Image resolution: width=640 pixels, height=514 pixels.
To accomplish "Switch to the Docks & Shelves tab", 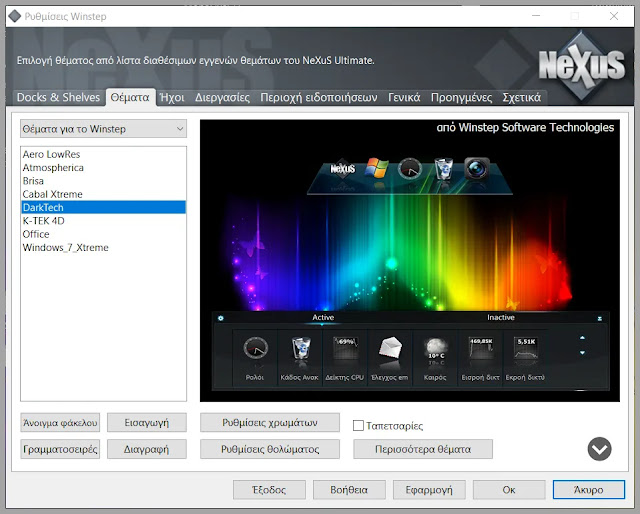I will click(x=58, y=98).
